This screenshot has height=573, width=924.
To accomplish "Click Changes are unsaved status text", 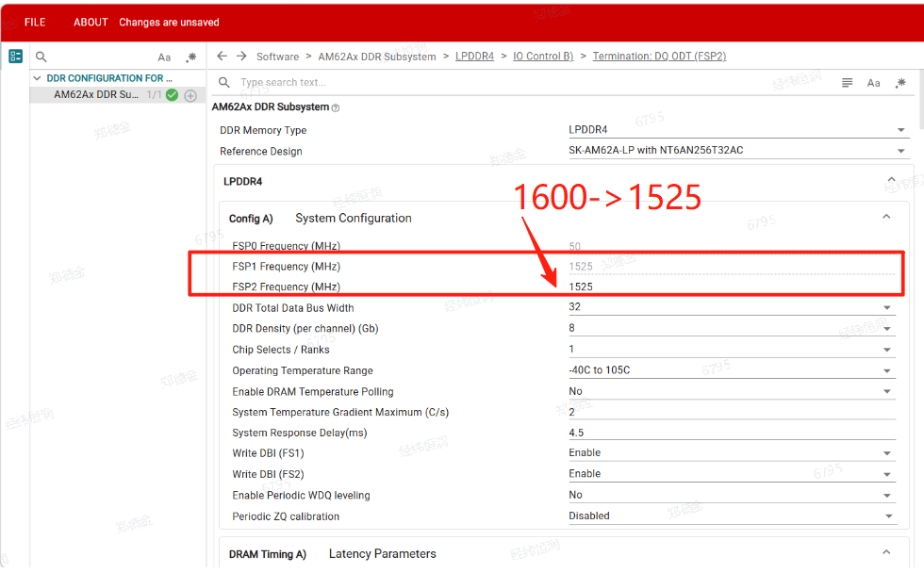I will tap(169, 23).
